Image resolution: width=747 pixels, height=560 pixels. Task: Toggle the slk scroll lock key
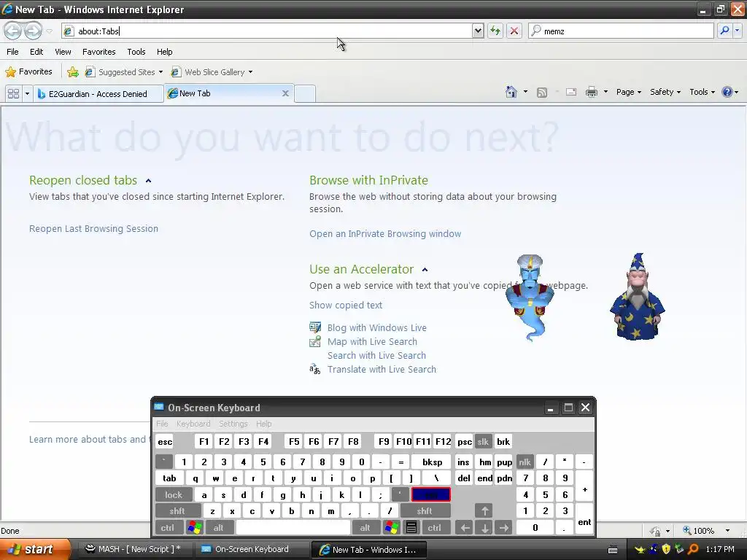(x=483, y=442)
